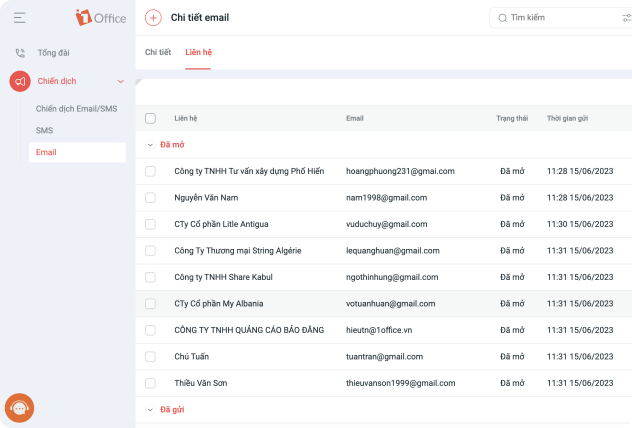Open contact Công ty TNHH Share Kabul

coord(223,277)
